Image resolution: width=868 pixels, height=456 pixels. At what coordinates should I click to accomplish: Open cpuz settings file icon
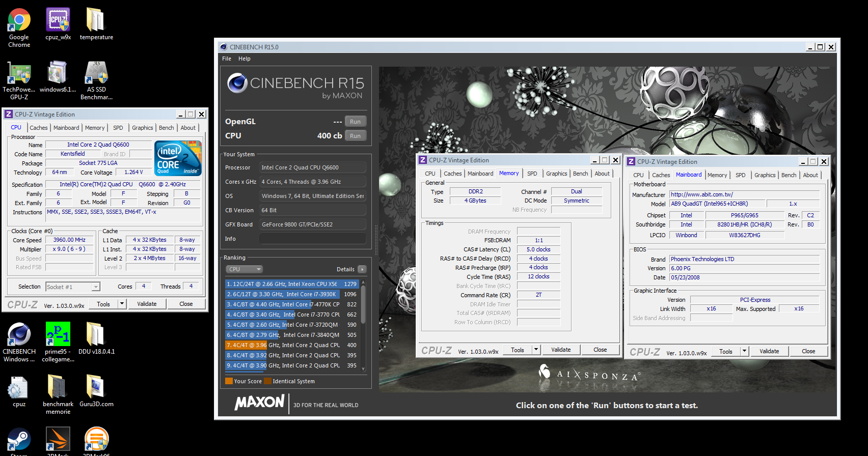tap(19, 391)
